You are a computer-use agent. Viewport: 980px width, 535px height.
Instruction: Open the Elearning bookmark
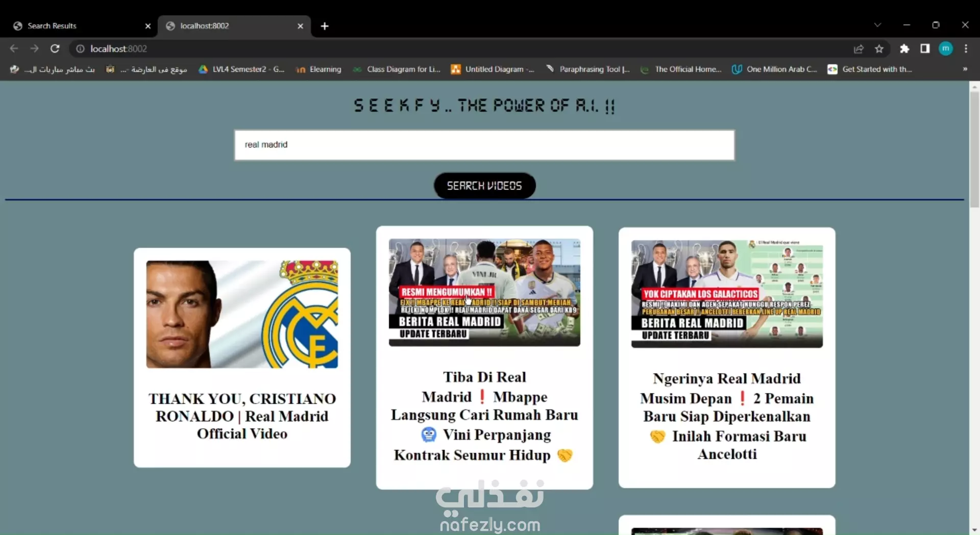(318, 69)
